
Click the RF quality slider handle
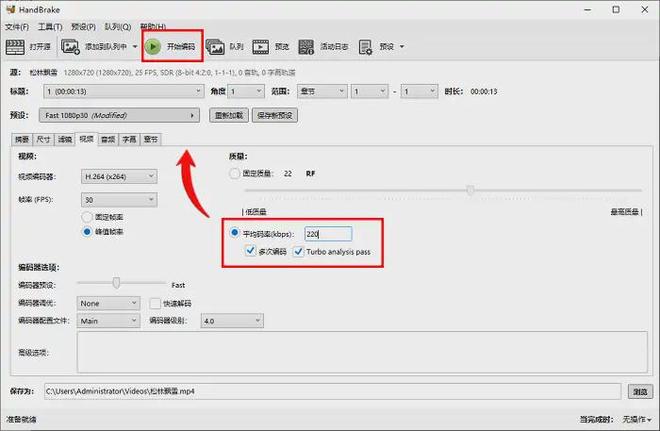tap(471, 190)
